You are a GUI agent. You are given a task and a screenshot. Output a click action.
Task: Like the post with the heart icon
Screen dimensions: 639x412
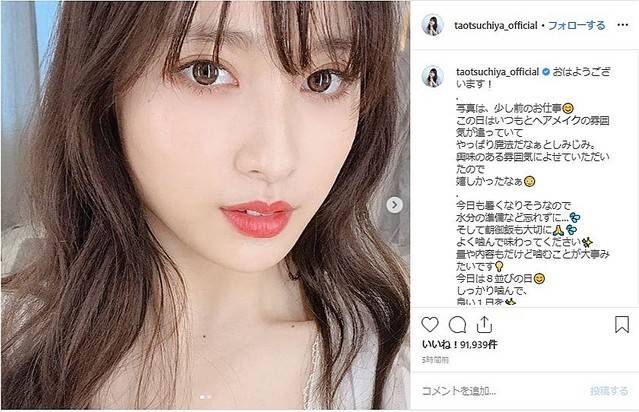pyautogui.click(x=430, y=325)
